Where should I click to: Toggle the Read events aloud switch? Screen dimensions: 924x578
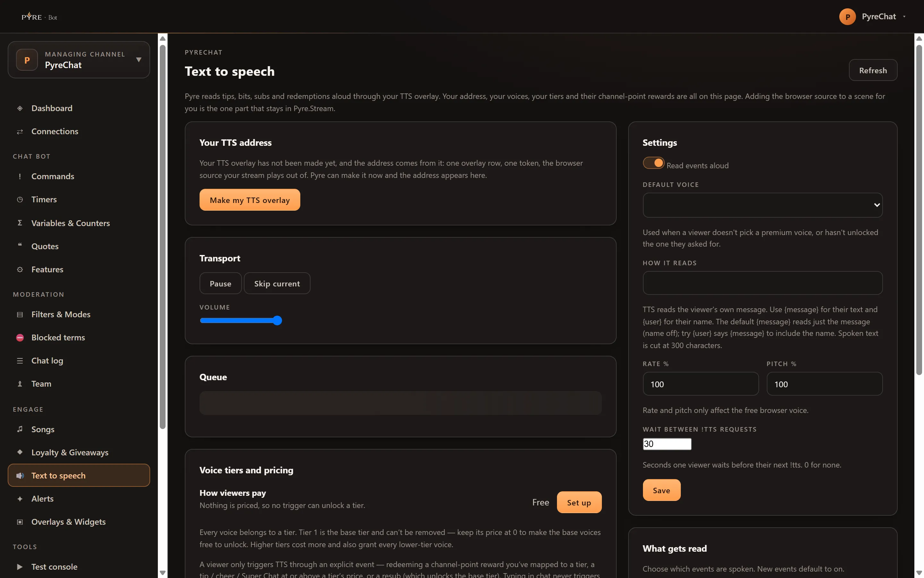pos(653,163)
